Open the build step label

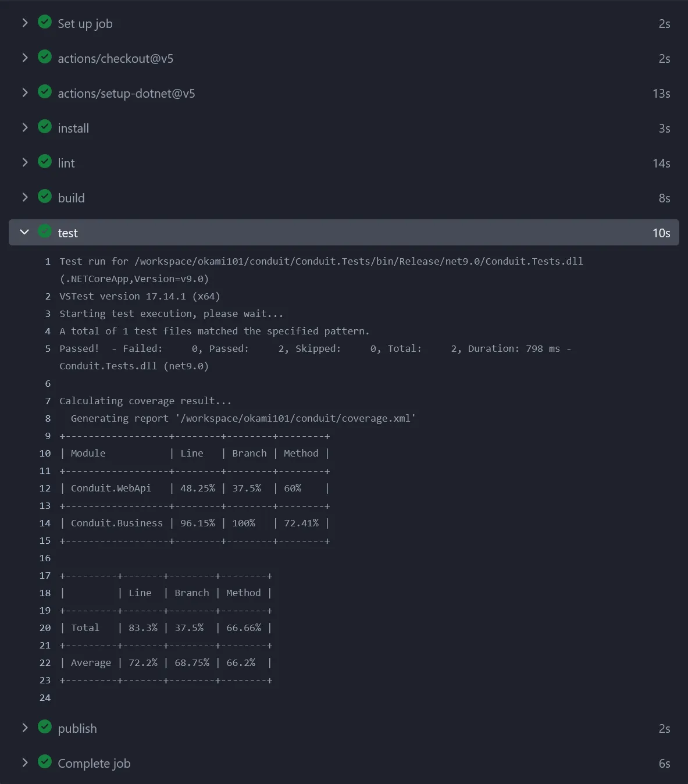click(71, 198)
